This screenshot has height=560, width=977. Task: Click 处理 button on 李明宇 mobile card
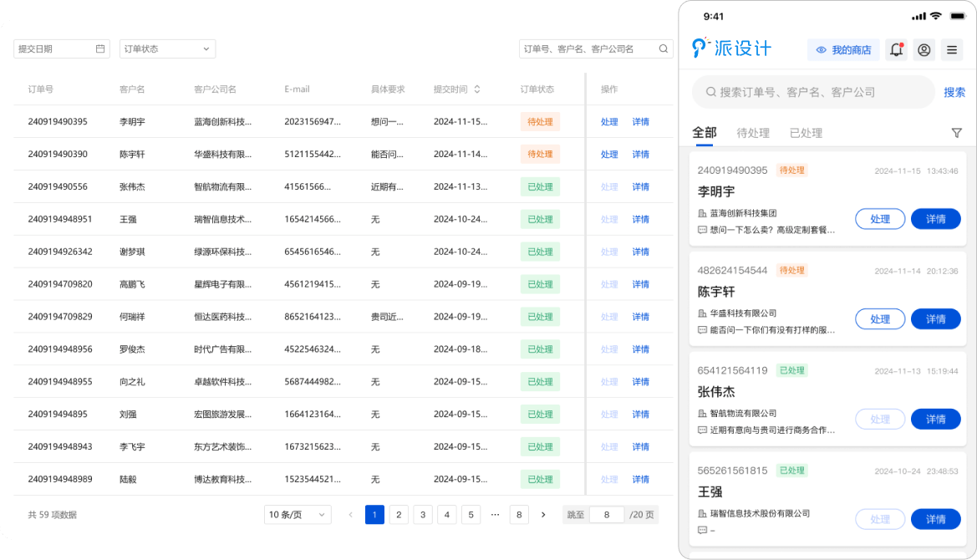[880, 219]
